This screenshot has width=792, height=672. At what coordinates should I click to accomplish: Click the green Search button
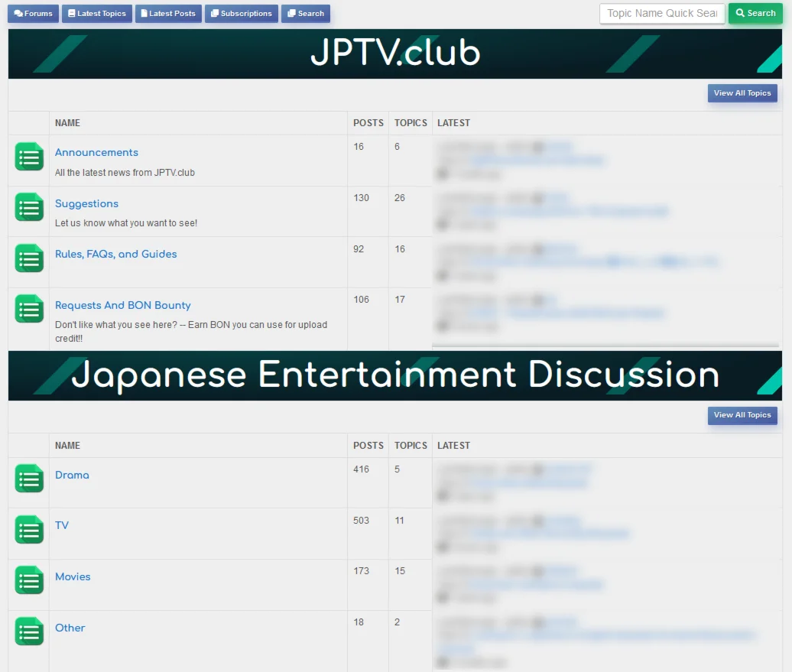tap(755, 14)
